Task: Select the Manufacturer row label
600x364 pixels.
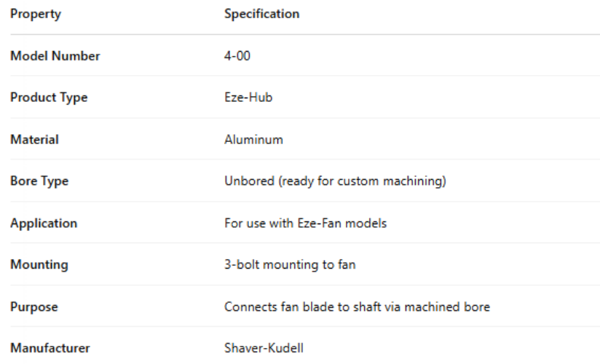Action: pos(50,348)
